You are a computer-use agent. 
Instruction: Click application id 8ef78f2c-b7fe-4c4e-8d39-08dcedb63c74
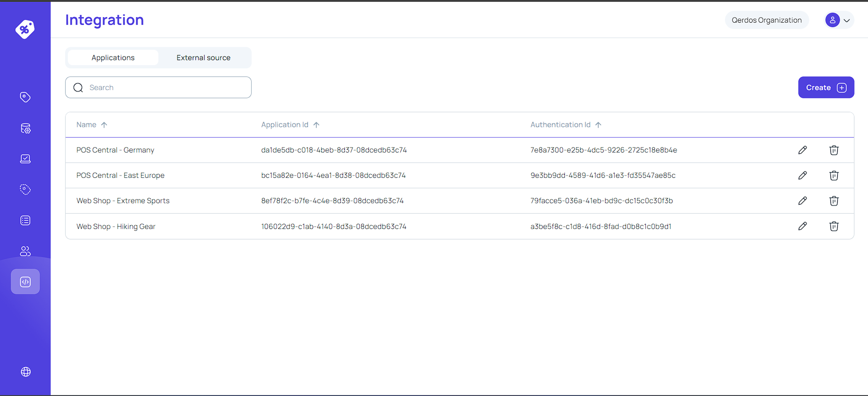[333, 201]
